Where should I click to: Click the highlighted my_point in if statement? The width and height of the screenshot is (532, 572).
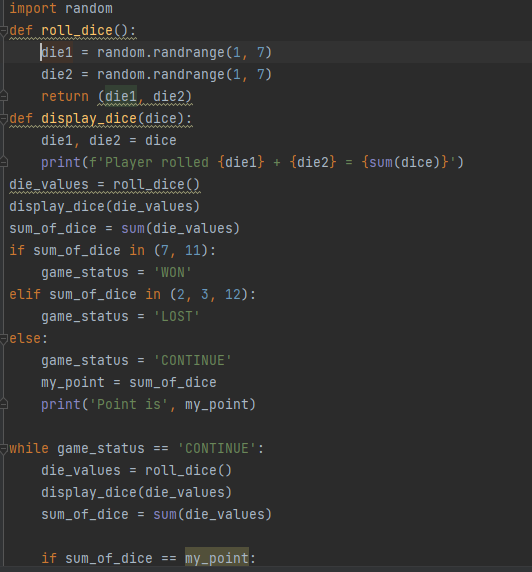217,559
